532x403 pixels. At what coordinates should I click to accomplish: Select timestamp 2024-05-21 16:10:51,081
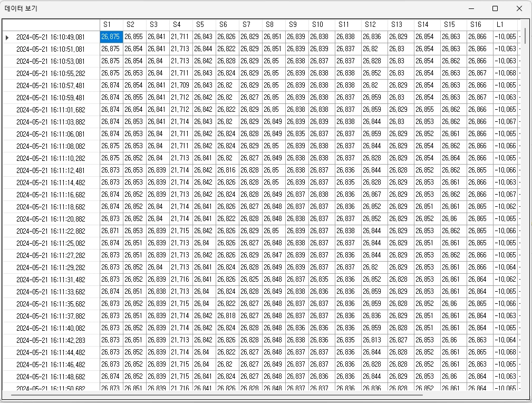coord(51,49)
